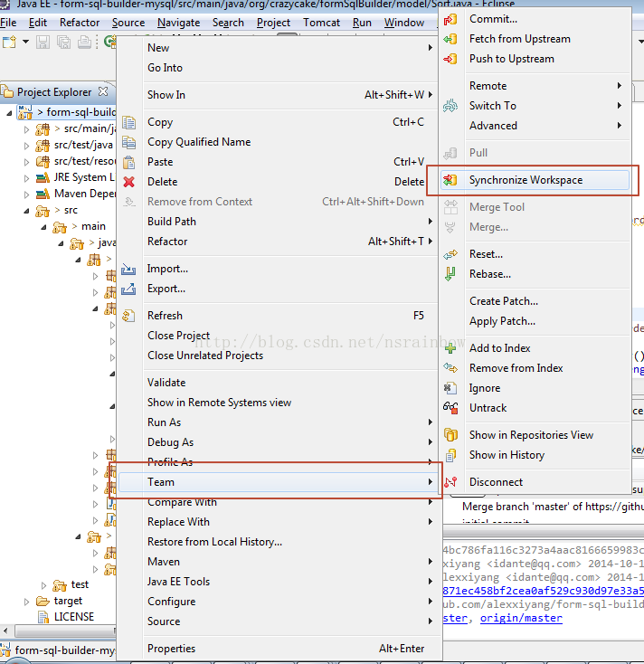The width and height of the screenshot is (644, 664).
Task: Click the Untrack glasses icon
Action: pos(450,408)
